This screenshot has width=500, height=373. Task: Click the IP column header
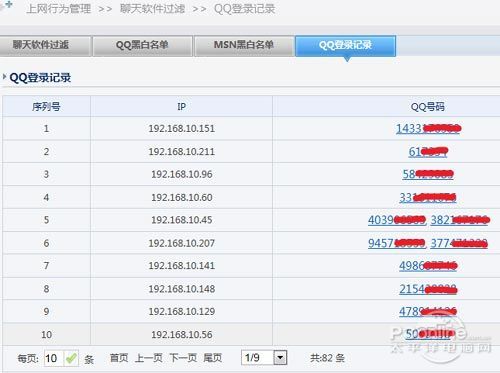click(182, 107)
